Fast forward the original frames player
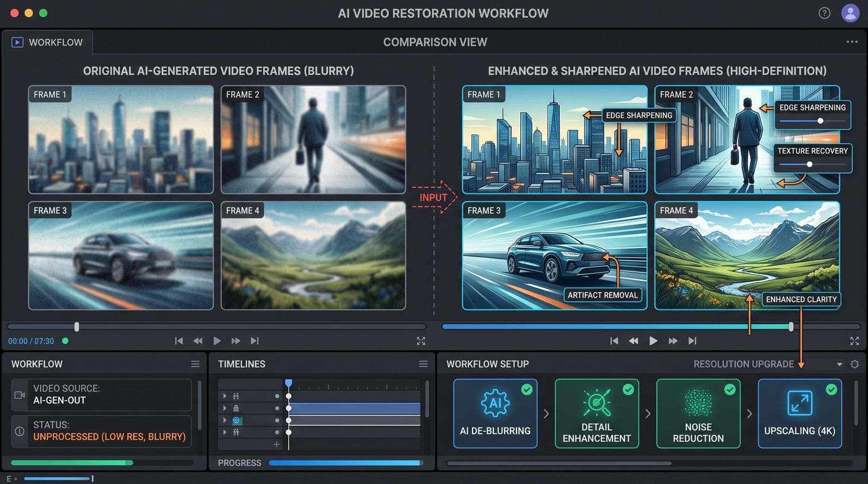868x484 pixels. coord(235,341)
